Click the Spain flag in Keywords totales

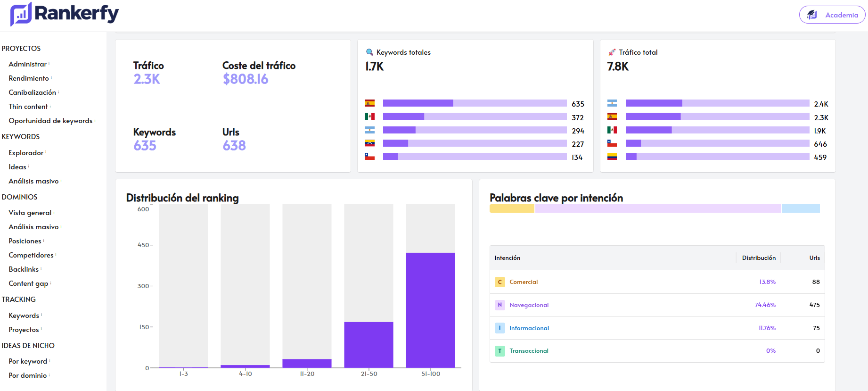point(369,103)
